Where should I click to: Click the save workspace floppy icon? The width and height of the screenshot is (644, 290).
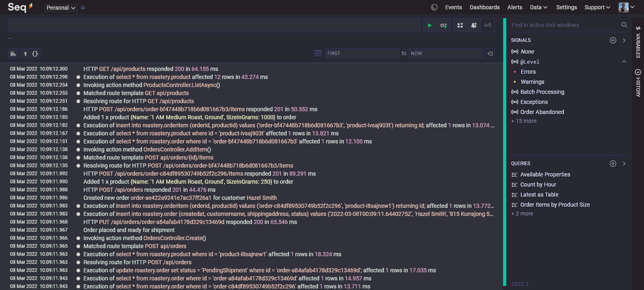tap(83, 8)
